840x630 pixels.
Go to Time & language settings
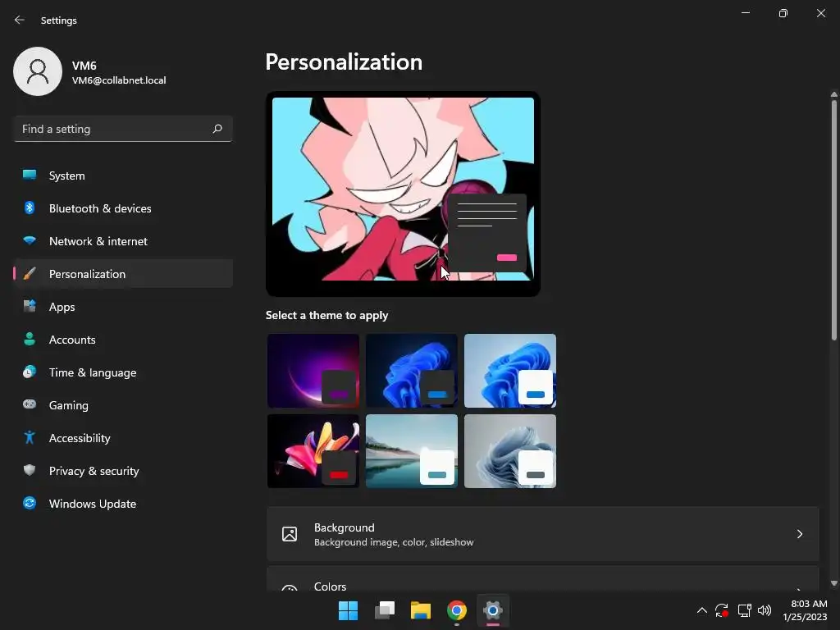pyautogui.click(x=123, y=372)
